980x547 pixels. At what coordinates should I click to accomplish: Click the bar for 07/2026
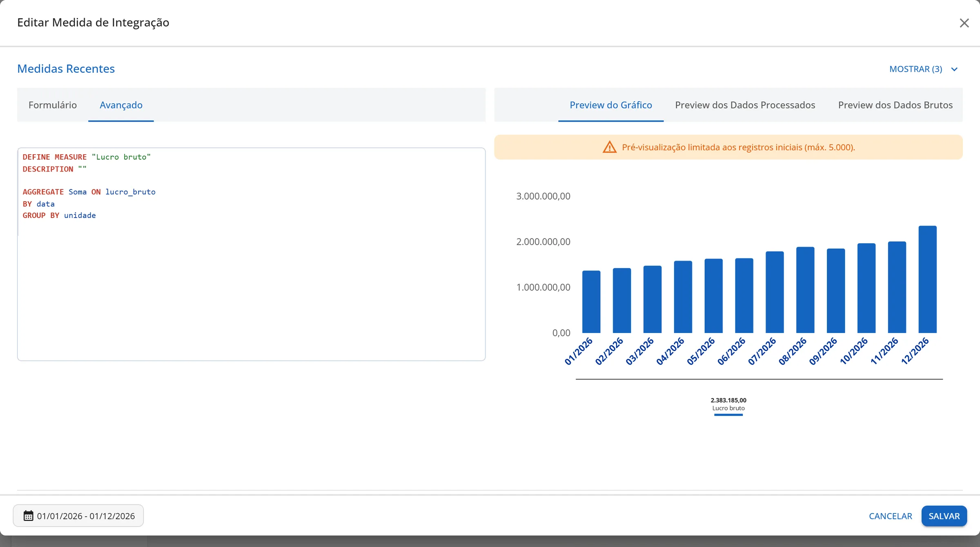pyautogui.click(x=775, y=292)
